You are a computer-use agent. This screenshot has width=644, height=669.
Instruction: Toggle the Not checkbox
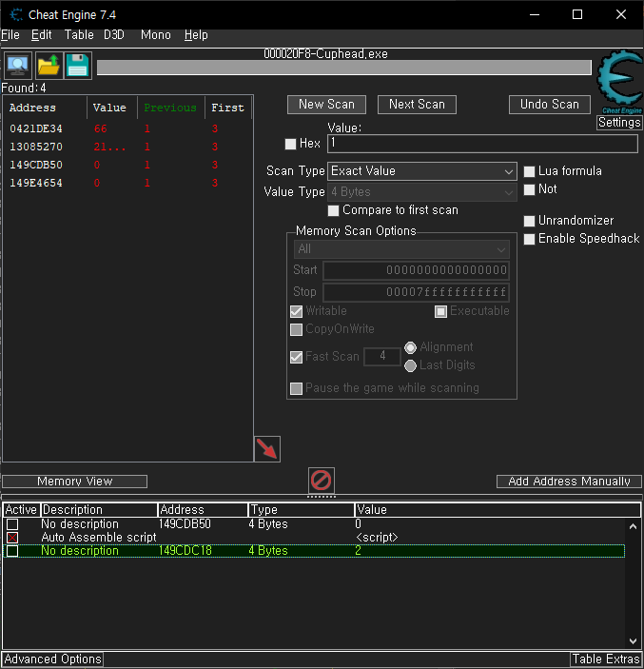[x=529, y=189]
